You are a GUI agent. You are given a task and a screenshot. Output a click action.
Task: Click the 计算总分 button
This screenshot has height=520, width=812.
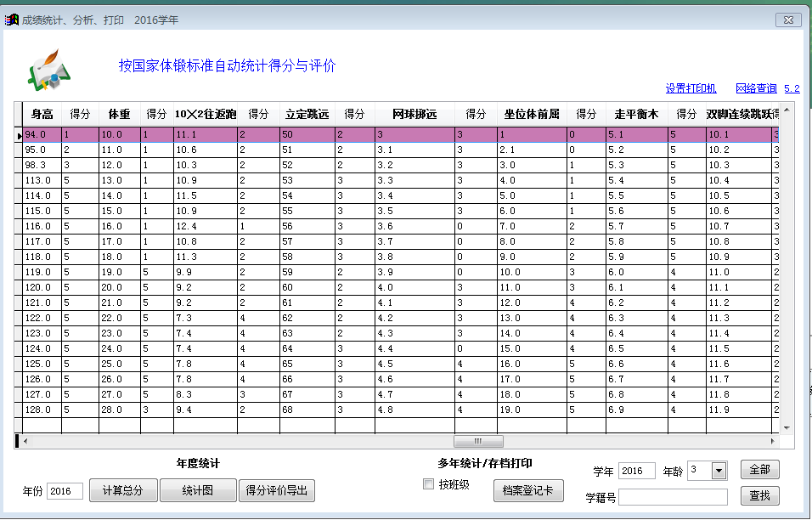click(123, 490)
